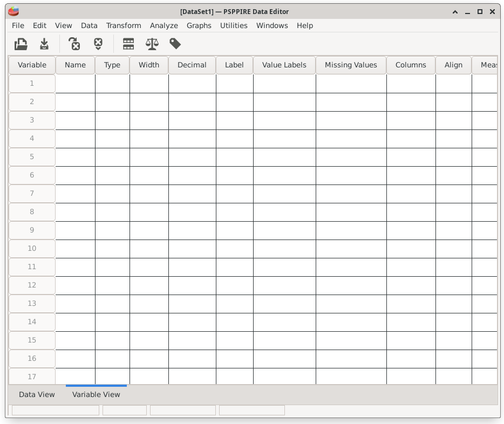The image size is (504, 424).
Task: Click the Align column header
Action: pyautogui.click(x=453, y=65)
